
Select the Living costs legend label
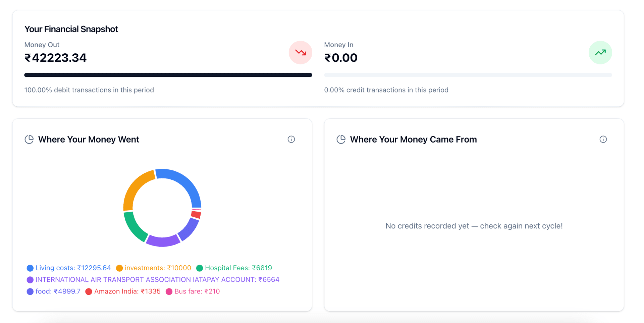click(x=73, y=268)
